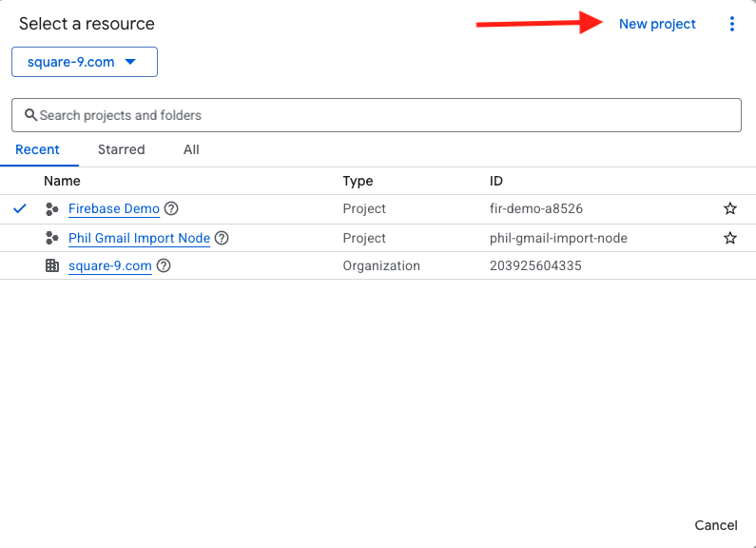Click the Name column header
The image size is (756, 548).
(62, 181)
